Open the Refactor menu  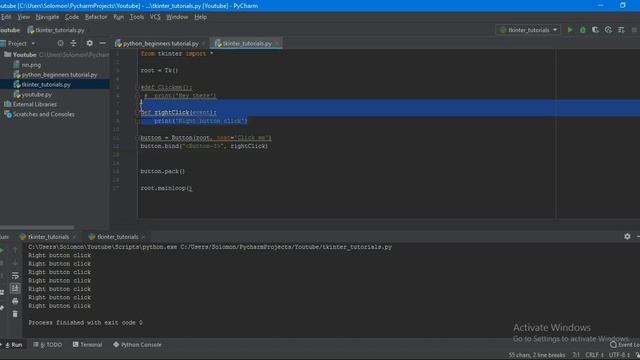96,17
